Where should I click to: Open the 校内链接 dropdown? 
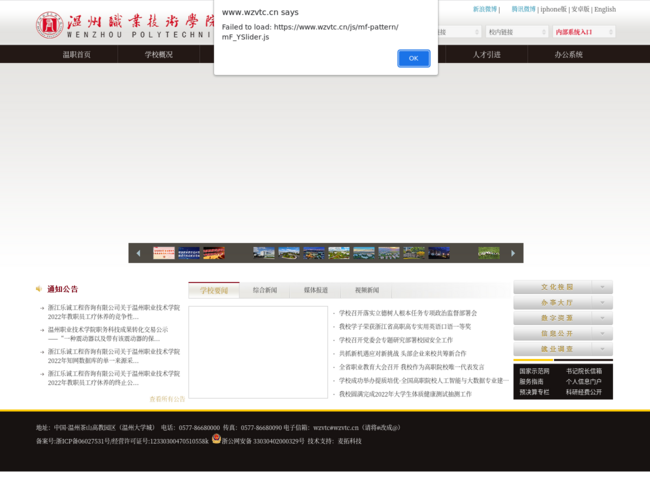pos(514,32)
